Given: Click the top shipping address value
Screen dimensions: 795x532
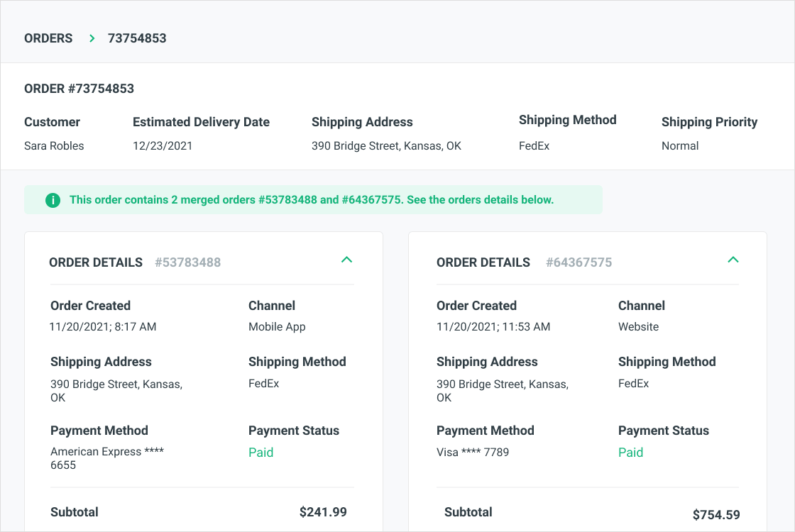Looking at the screenshot, I should click(x=386, y=146).
